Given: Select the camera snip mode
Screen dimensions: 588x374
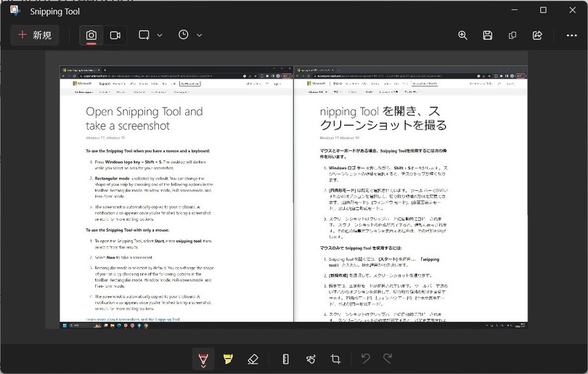Looking at the screenshot, I should [x=91, y=36].
